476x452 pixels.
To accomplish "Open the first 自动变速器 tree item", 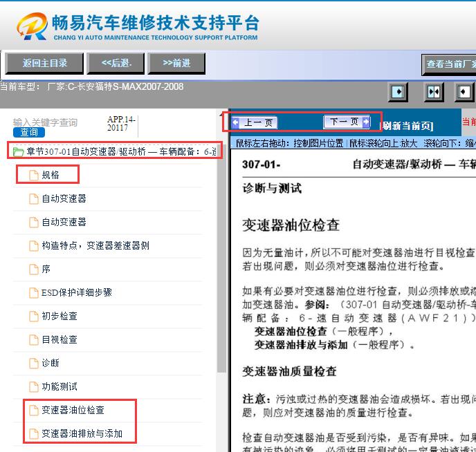I will [64, 198].
